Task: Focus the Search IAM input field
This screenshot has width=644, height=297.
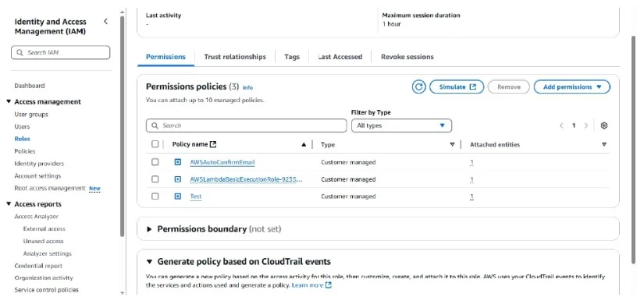Action: [x=60, y=52]
